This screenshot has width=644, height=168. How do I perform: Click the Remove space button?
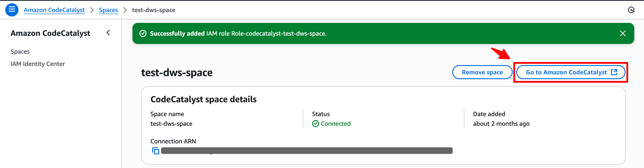point(482,72)
